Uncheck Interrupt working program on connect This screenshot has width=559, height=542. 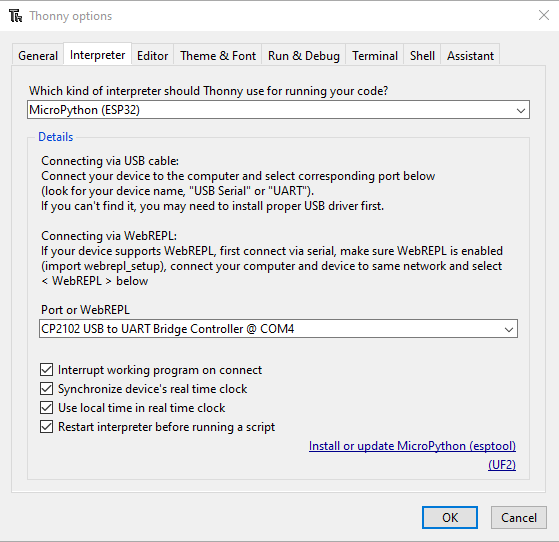[46, 370]
